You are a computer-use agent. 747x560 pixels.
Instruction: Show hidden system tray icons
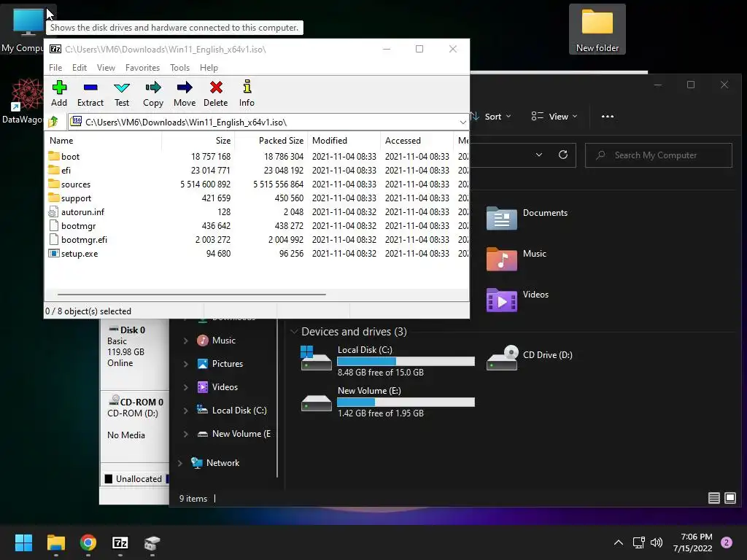(x=619, y=542)
